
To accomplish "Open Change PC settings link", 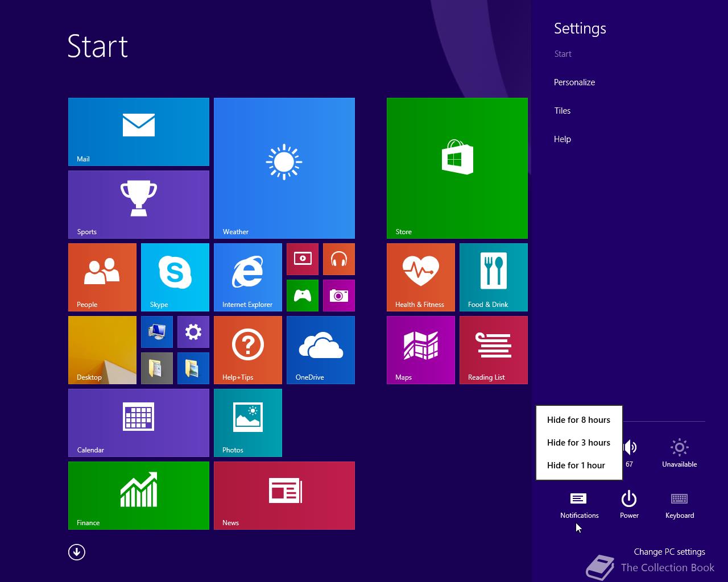I will [669, 552].
